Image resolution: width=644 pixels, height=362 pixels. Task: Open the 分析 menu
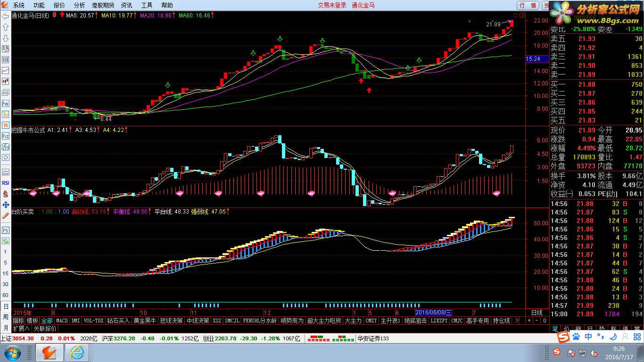(80, 5)
